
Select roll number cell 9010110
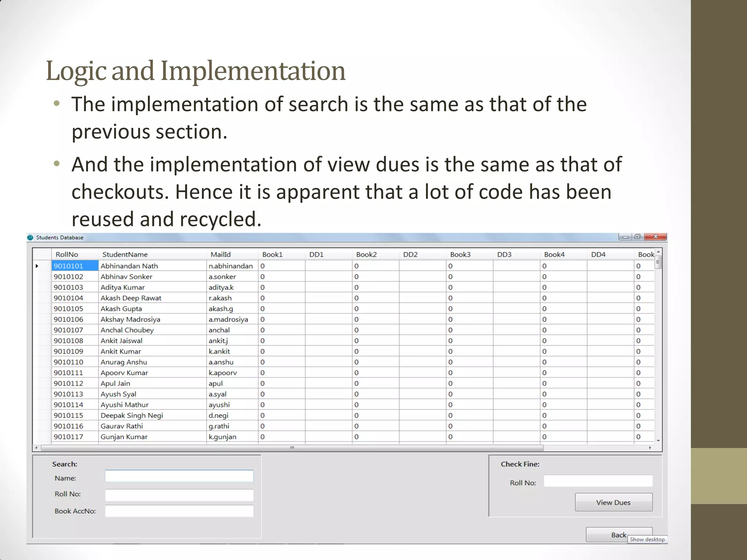75,362
